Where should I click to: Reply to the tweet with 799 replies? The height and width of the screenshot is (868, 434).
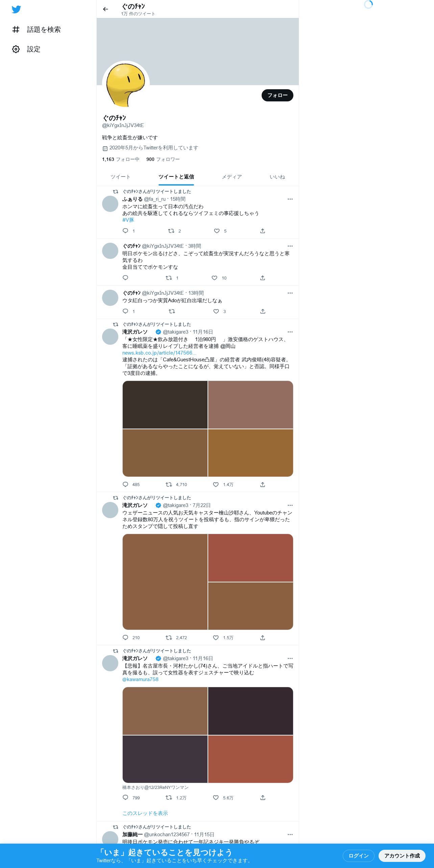click(x=125, y=798)
